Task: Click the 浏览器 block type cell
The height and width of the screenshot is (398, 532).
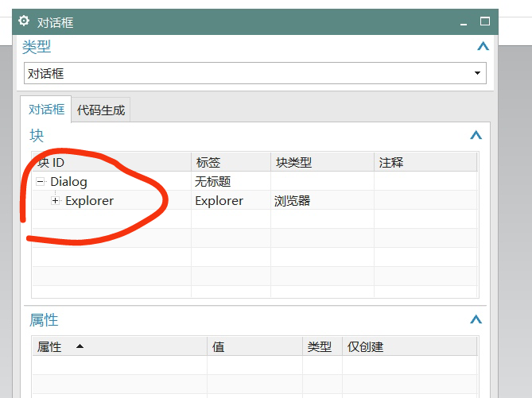Action: (292, 201)
